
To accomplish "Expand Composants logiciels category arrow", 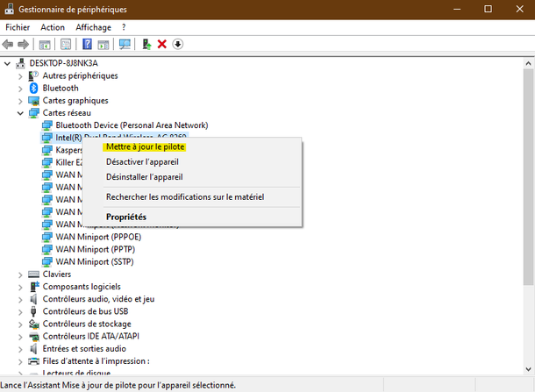I will pyautogui.click(x=20, y=287).
